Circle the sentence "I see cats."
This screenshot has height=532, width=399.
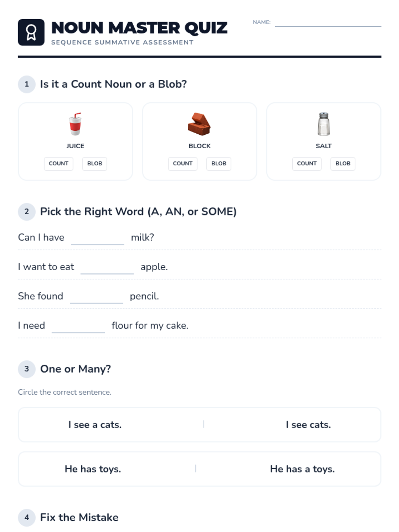point(308,425)
